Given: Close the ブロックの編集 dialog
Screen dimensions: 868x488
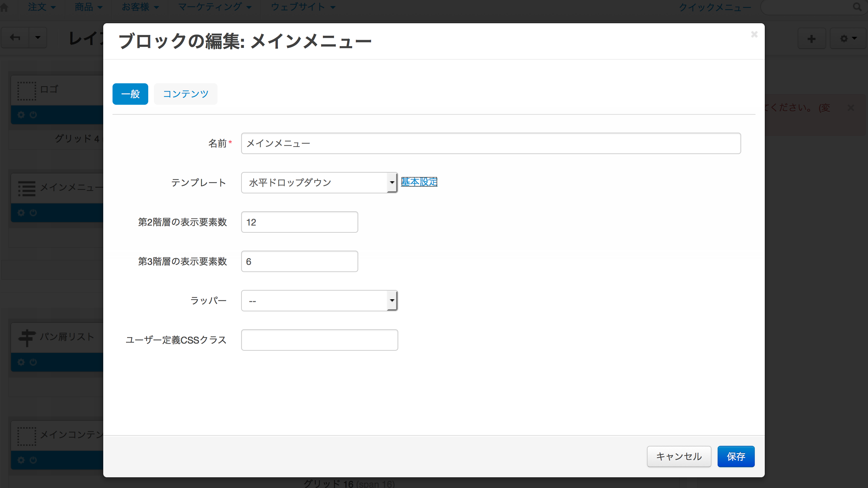Looking at the screenshot, I should point(754,34).
